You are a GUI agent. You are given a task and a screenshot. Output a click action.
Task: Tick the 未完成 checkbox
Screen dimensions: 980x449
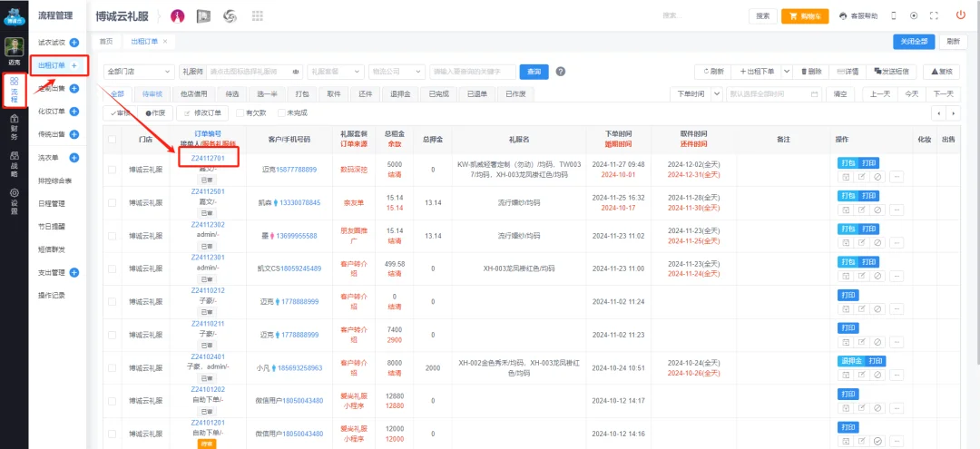click(x=281, y=112)
